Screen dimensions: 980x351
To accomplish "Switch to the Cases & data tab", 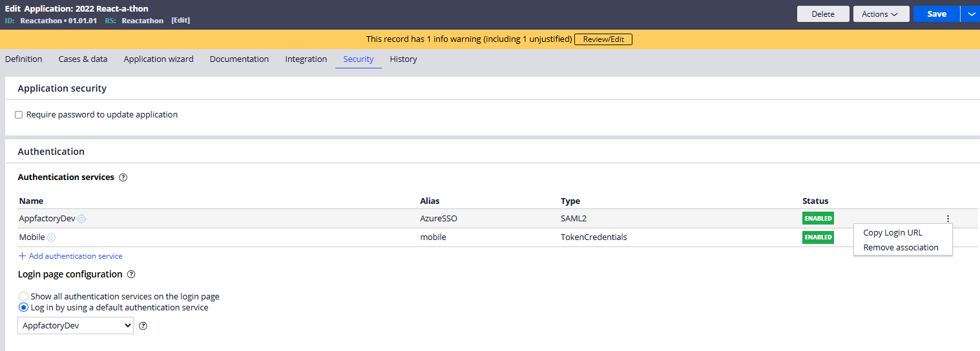I will point(83,59).
